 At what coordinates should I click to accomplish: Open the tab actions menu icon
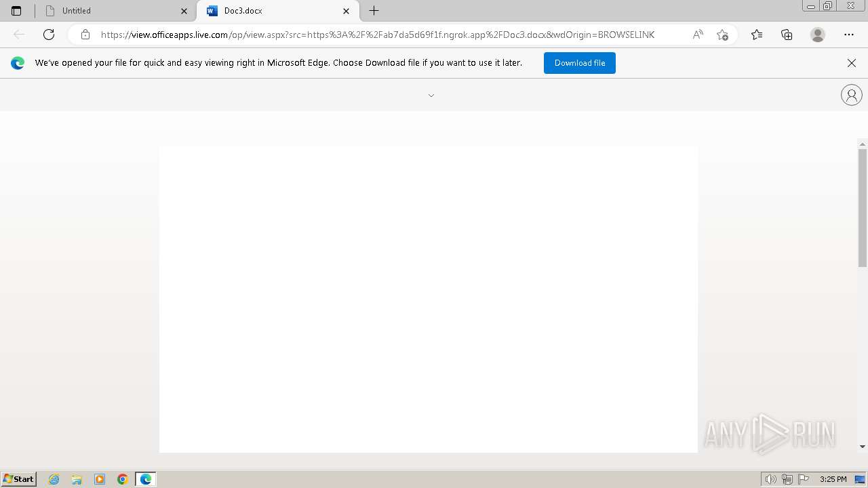[x=16, y=11]
